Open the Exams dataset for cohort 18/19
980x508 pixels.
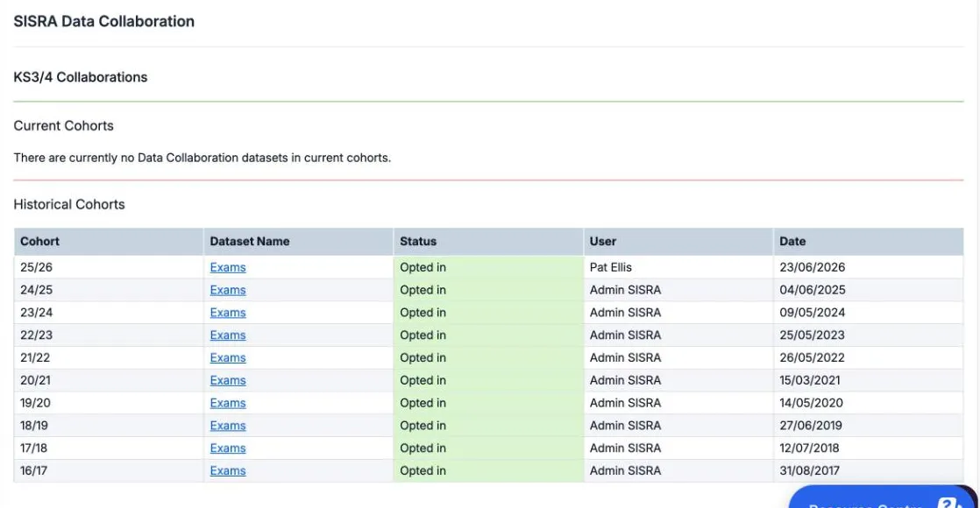228,426
